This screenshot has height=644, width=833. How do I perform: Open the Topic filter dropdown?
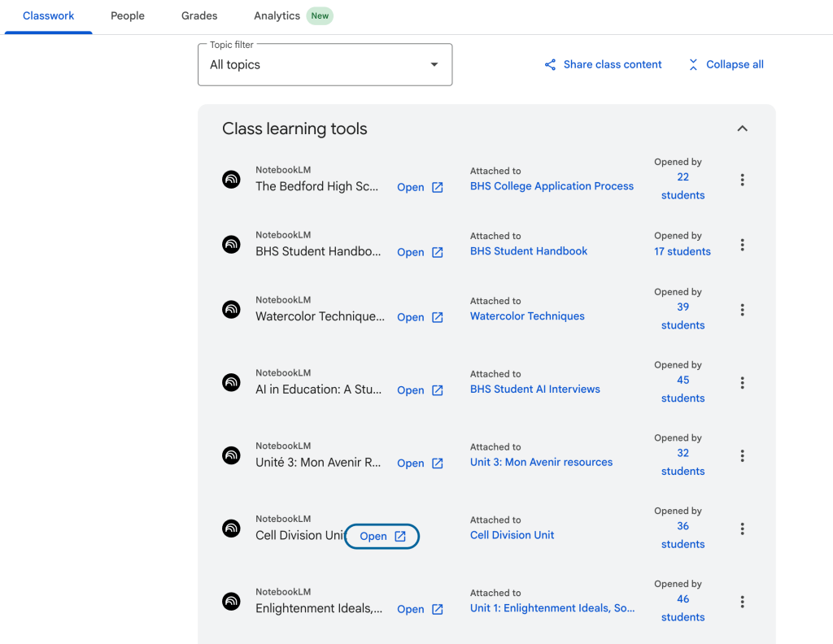pos(325,65)
